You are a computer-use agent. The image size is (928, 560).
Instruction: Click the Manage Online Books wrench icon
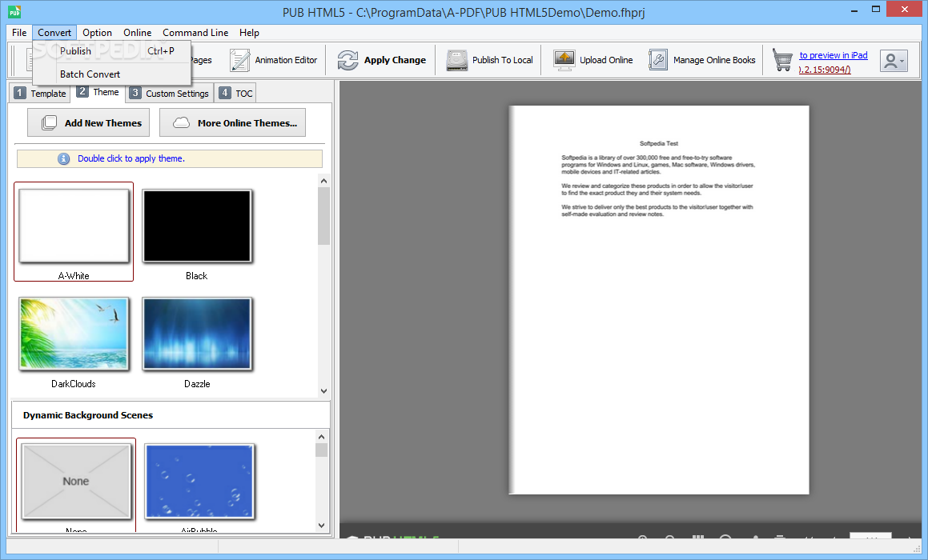coord(658,60)
